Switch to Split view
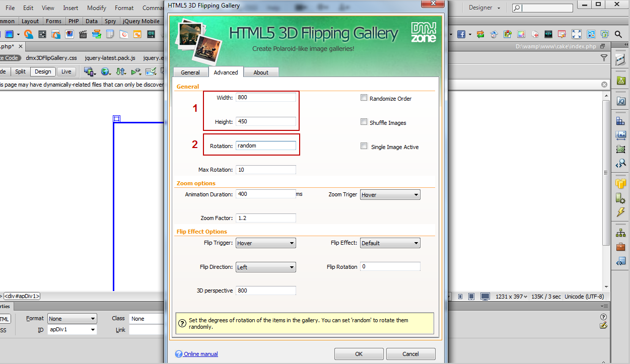 tap(20, 71)
